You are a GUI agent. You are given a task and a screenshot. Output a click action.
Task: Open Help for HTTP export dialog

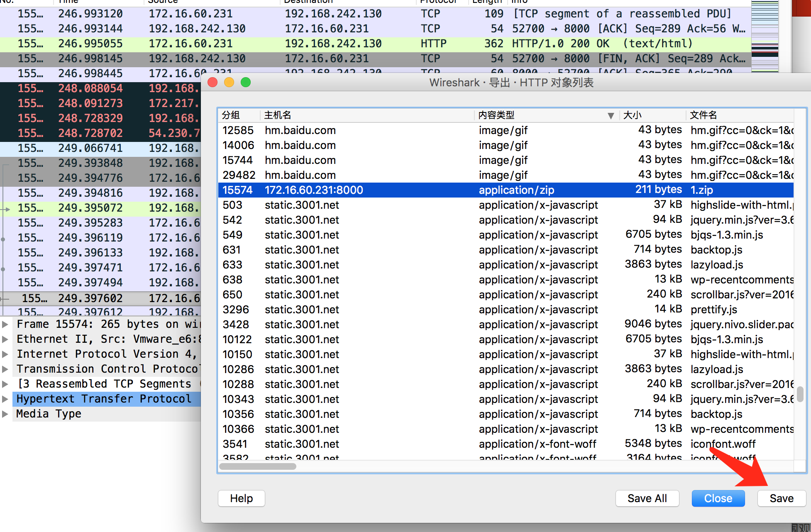[x=241, y=498]
